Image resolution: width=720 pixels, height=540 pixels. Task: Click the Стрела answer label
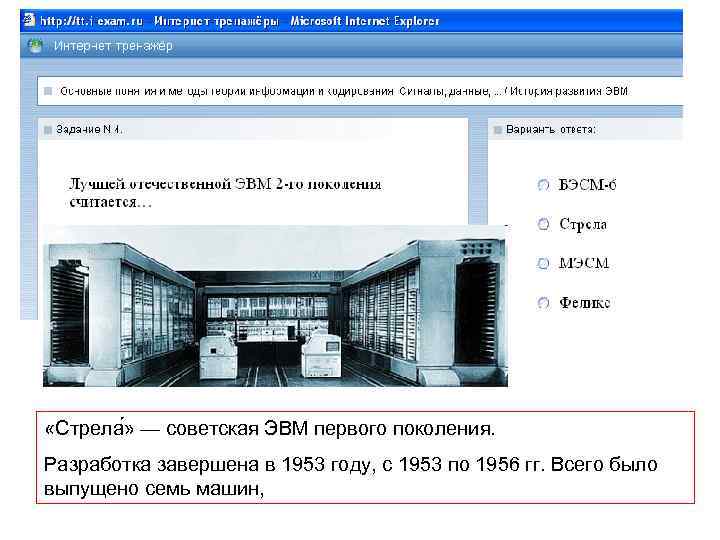point(583,224)
